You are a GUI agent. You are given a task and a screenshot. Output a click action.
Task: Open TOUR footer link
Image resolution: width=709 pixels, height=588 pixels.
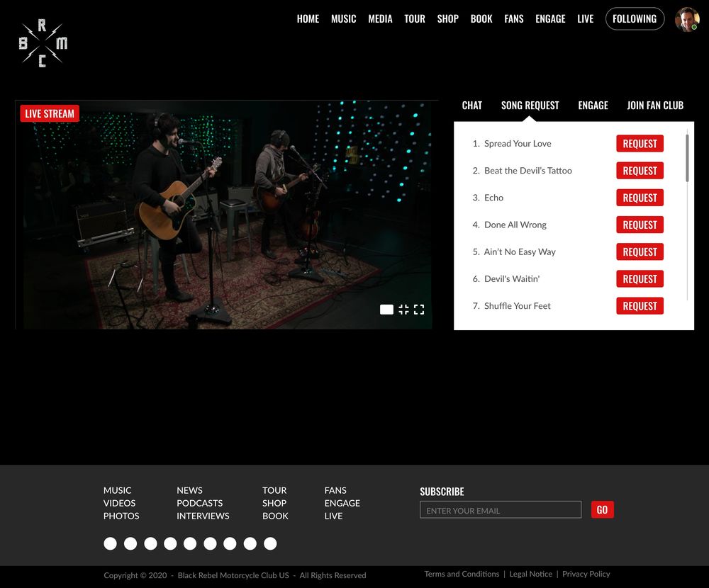point(274,490)
